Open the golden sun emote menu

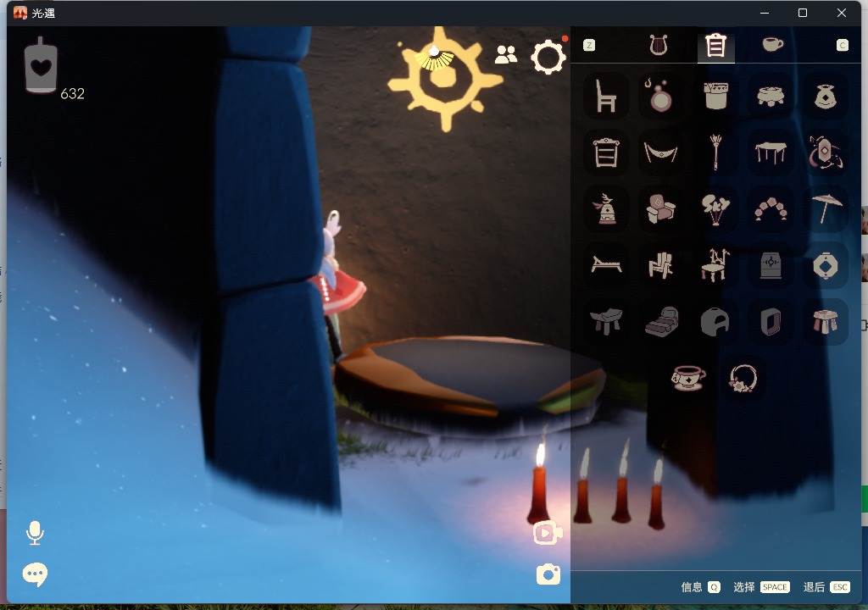[x=444, y=79]
